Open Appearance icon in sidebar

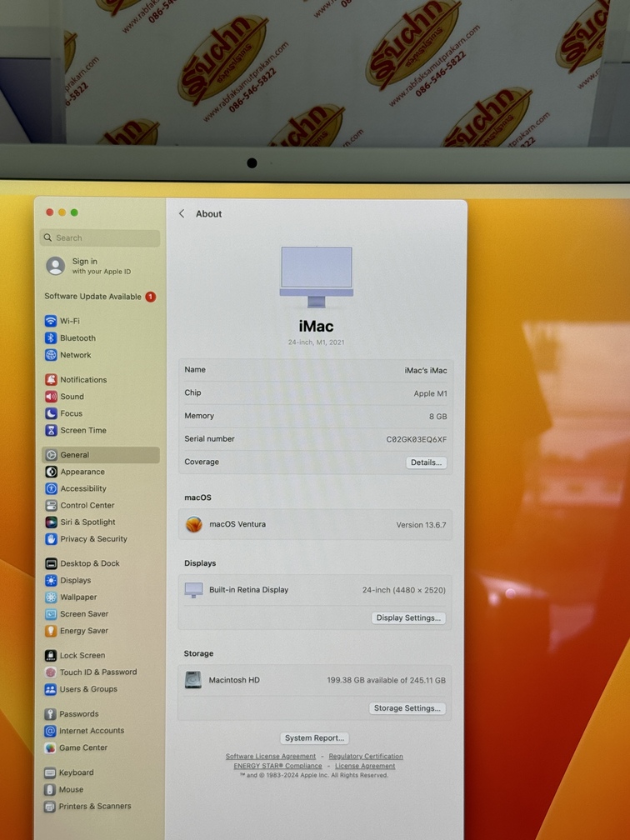click(x=51, y=472)
